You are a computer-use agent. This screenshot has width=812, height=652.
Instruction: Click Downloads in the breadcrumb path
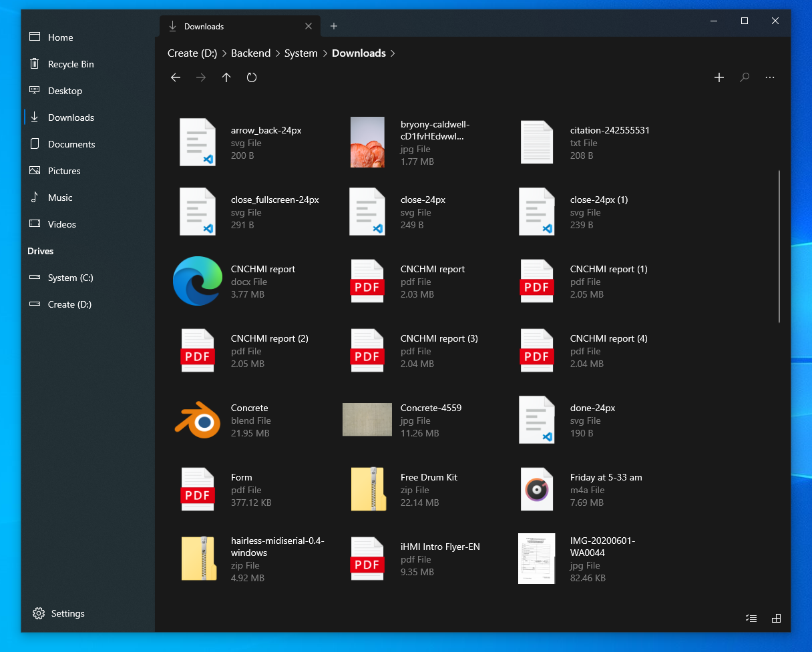point(359,53)
